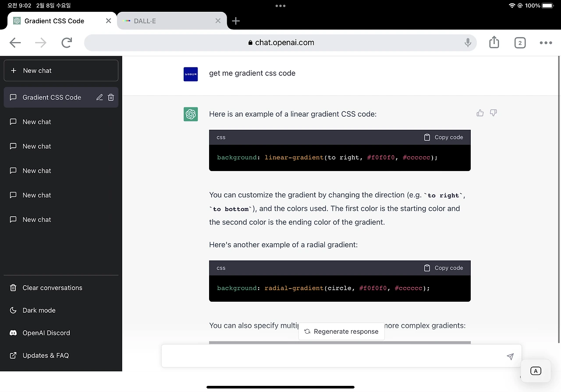
Task: Delete Gradient CSS Code chat with trash icon
Action: [111, 97]
